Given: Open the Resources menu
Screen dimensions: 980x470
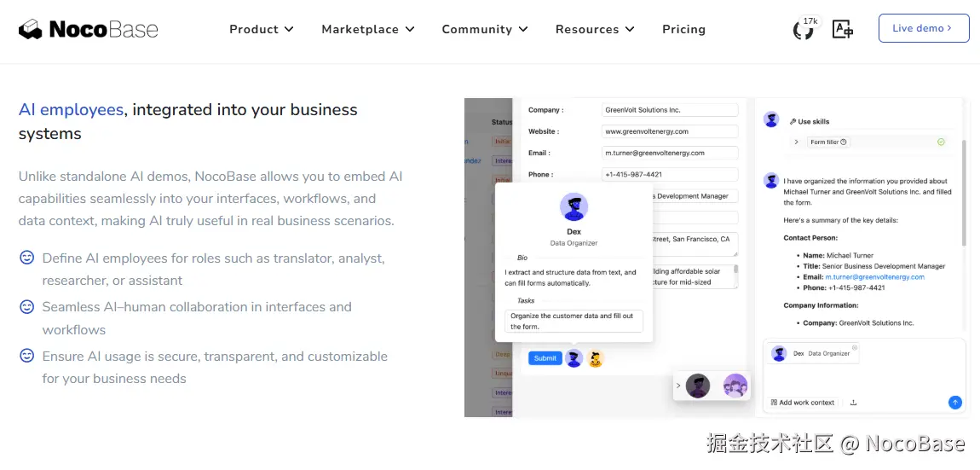Looking at the screenshot, I should pyautogui.click(x=595, y=29).
